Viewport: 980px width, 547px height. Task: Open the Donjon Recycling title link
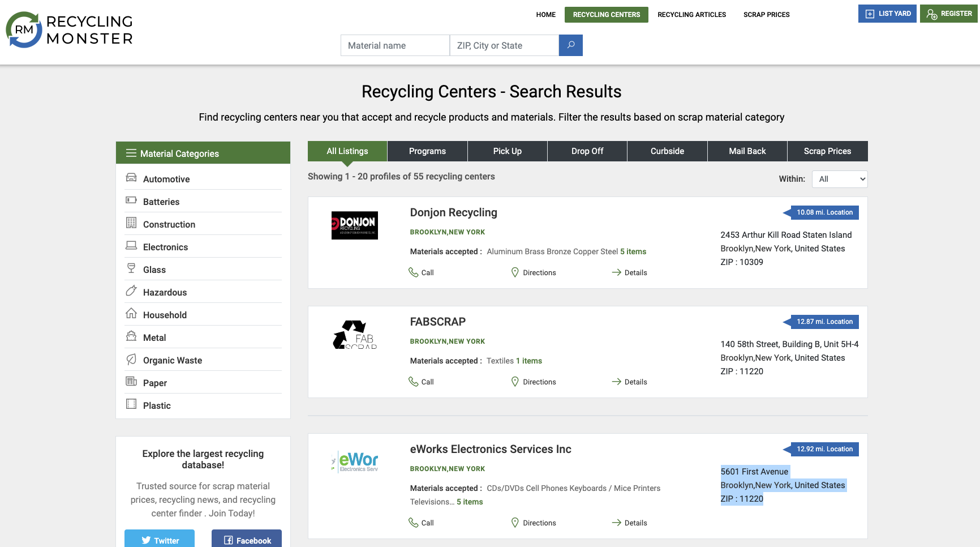[x=454, y=212]
